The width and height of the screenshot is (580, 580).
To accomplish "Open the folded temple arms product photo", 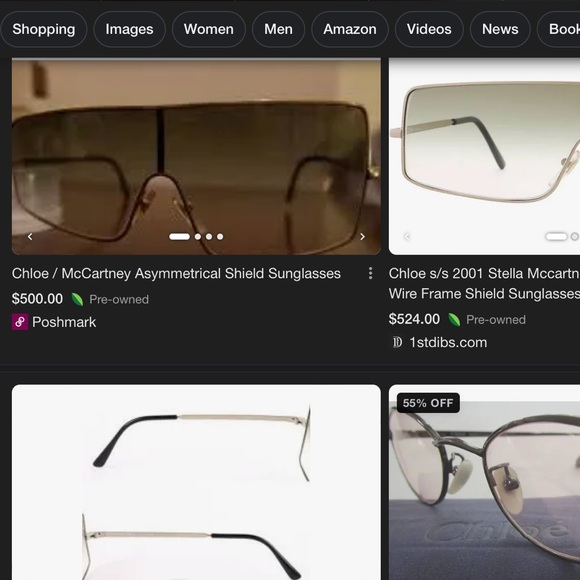I will [196, 482].
